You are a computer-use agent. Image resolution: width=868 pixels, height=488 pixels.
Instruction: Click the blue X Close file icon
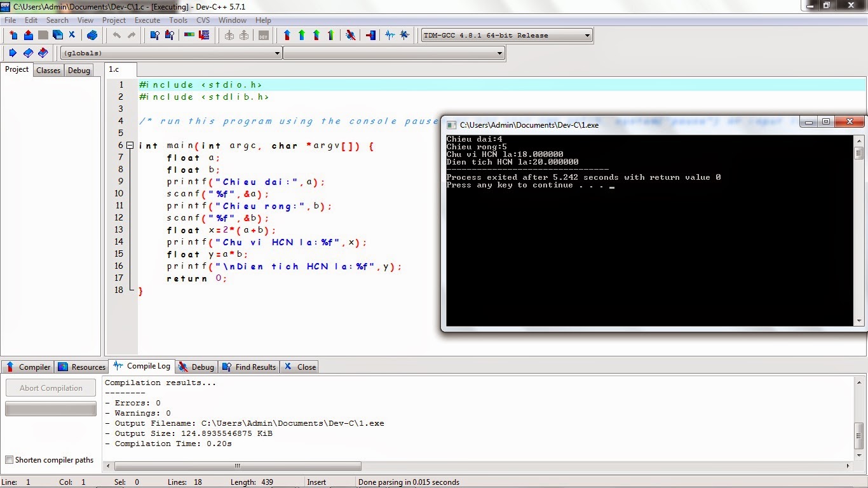click(x=72, y=36)
